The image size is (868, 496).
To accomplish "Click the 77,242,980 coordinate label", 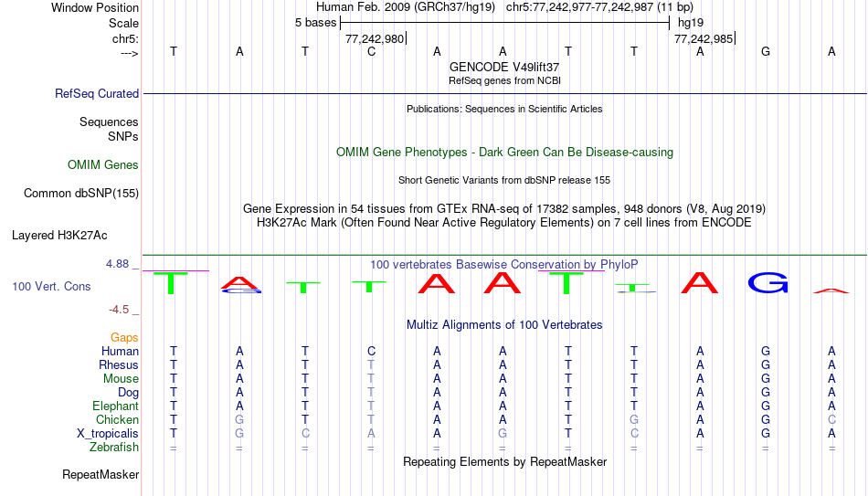I will click(375, 38).
